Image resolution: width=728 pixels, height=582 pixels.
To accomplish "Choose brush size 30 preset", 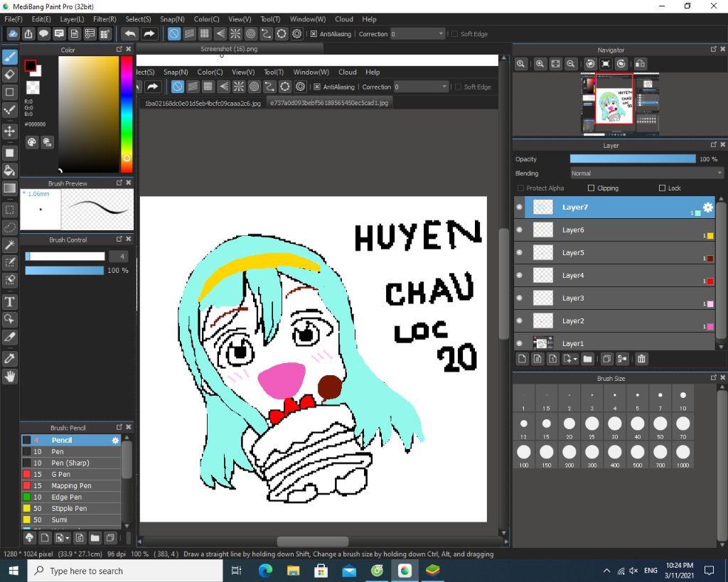I will tap(615, 426).
